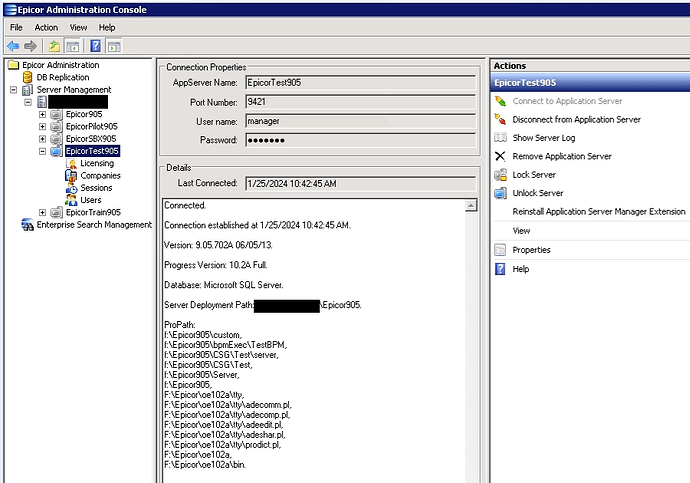Click Reinstall Application Server Manager Extension
Viewport: 690px width, 483px height.
coord(599,212)
